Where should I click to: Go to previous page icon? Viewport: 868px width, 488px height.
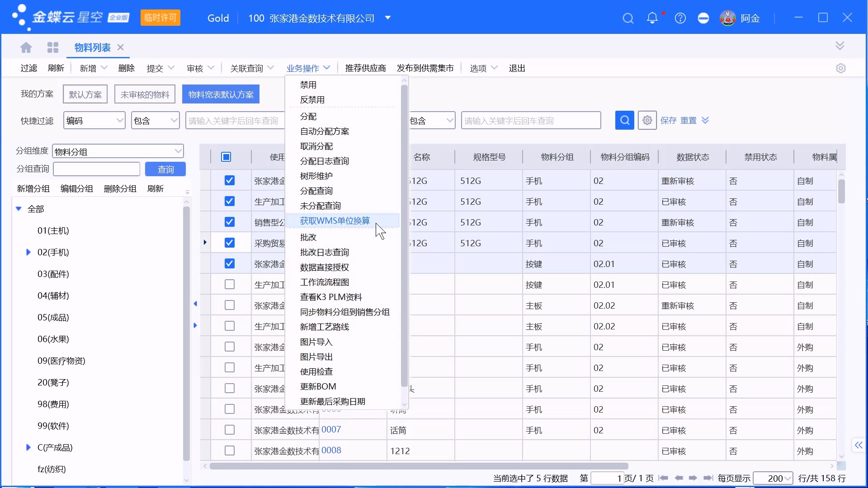tap(679, 478)
